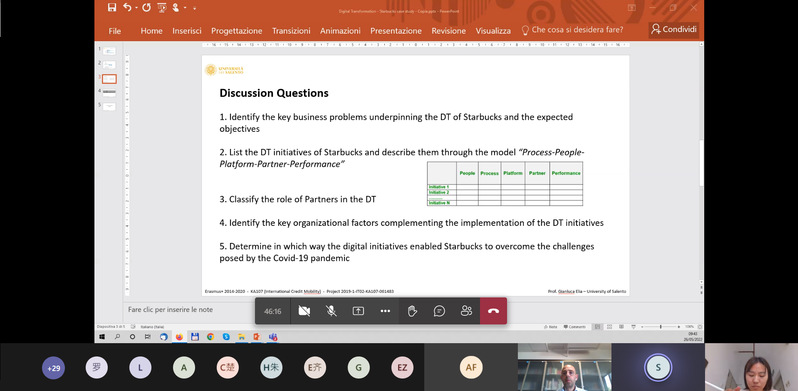Image resolution: width=798 pixels, height=391 pixels.
Task: Select slide 1 thumbnail
Action: (x=109, y=51)
